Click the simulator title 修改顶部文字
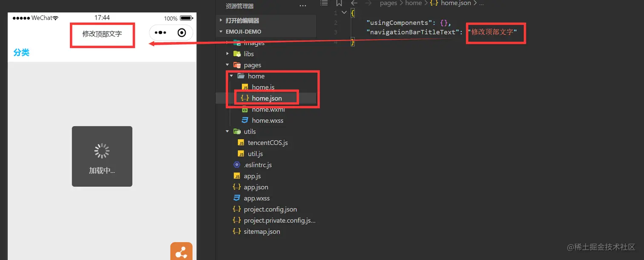This screenshot has height=260, width=644. coord(102,34)
